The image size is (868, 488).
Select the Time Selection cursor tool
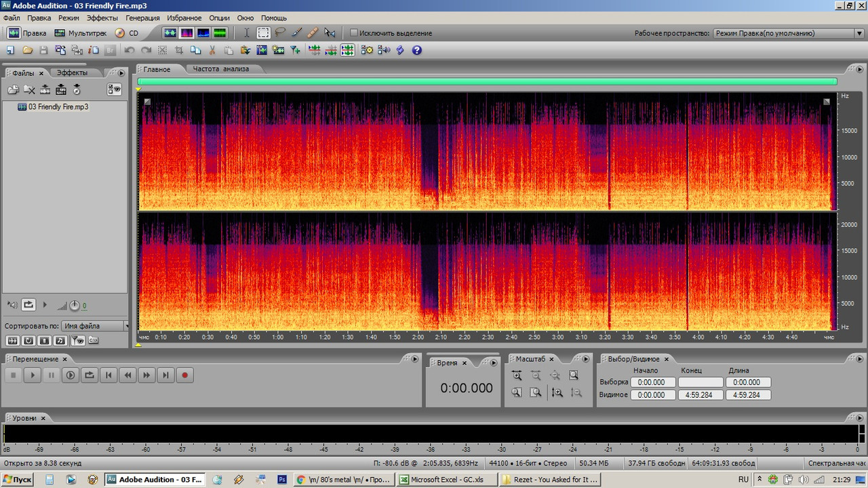(x=247, y=33)
